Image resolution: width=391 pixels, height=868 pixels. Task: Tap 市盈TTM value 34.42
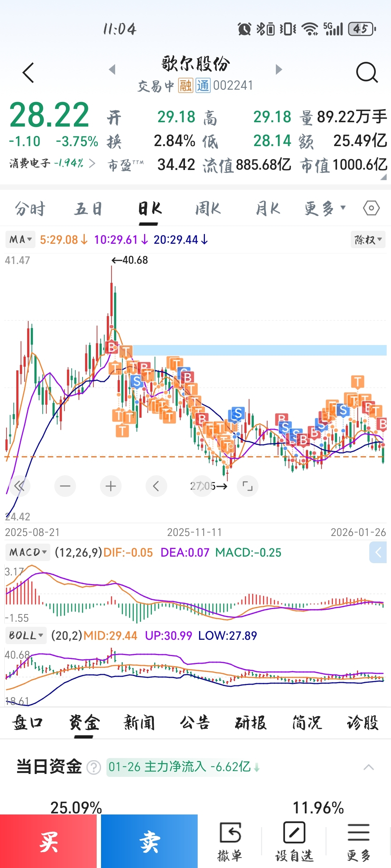[176, 165]
